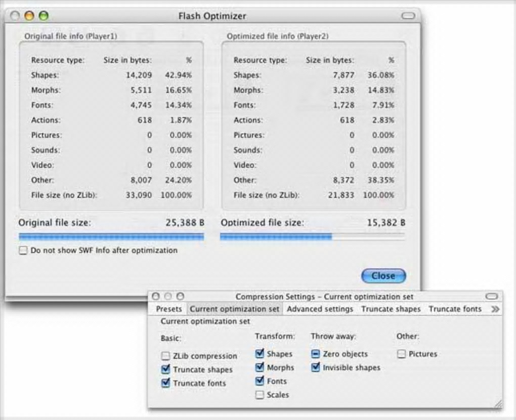
Task: Check Do not show SWF Info after optimization
Action: click(x=23, y=250)
